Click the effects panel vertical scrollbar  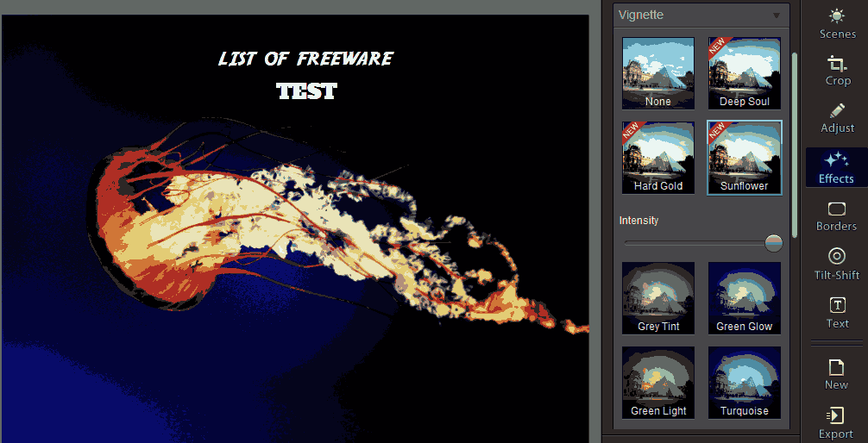pyautogui.click(x=795, y=145)
